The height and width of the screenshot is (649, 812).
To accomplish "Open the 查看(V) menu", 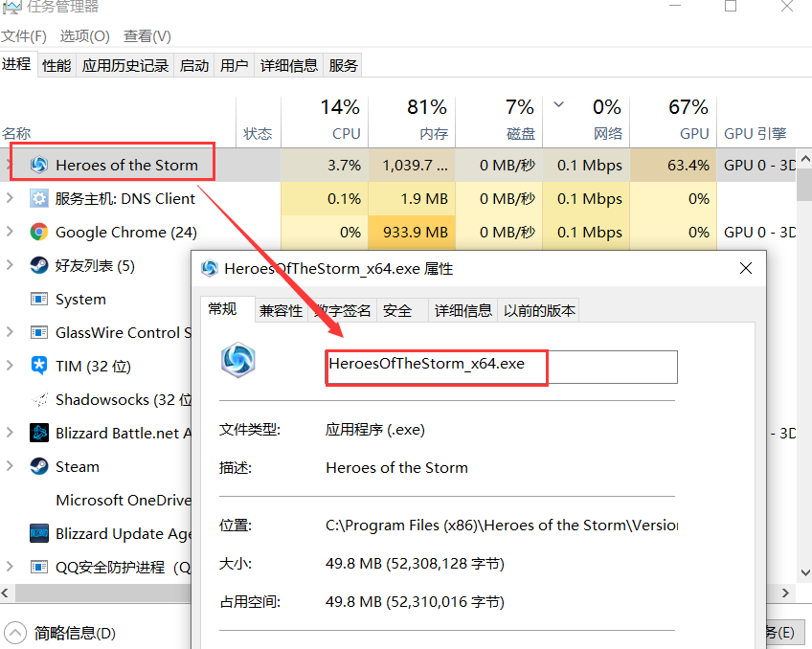I will click(147, 36).
